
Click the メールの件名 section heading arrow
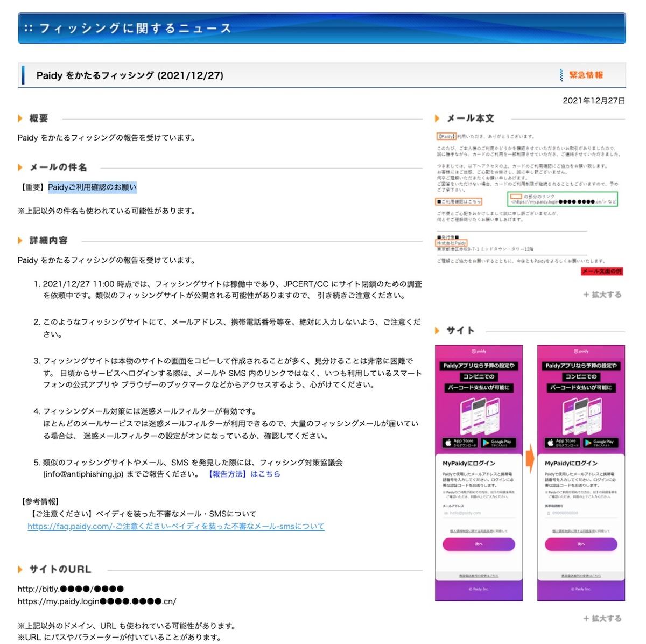[x=20, y=167]
